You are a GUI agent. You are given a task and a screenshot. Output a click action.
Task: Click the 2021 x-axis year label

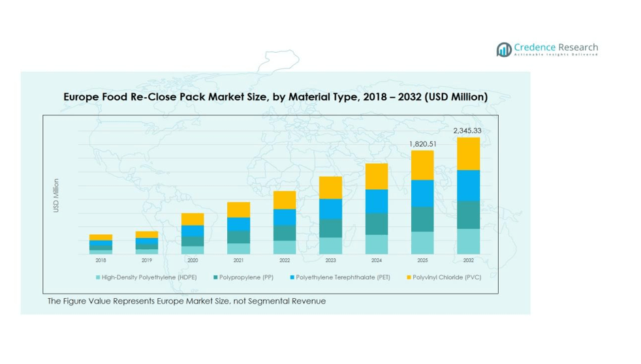click(238, 260)
